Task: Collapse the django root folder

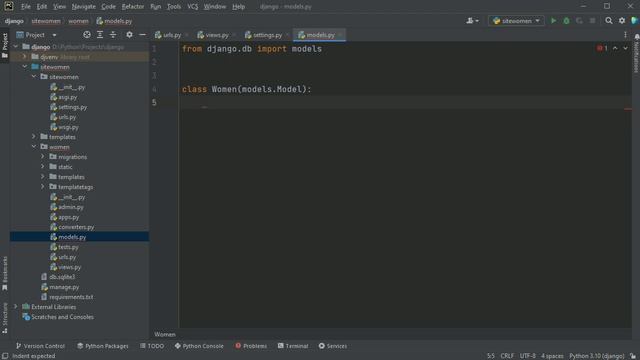Action: (16, 47)
